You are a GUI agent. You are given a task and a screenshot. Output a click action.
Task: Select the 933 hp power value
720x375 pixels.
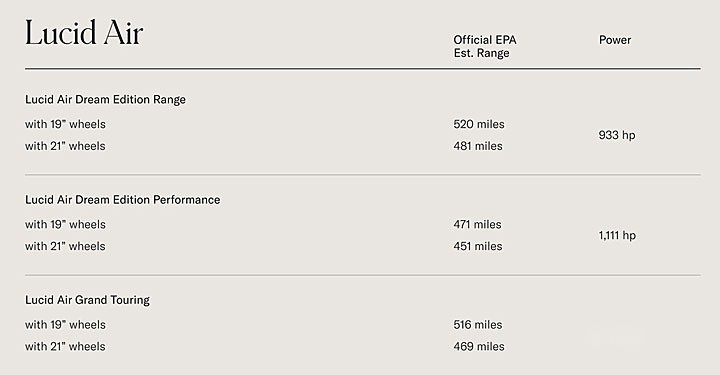[x=617, y=135]
